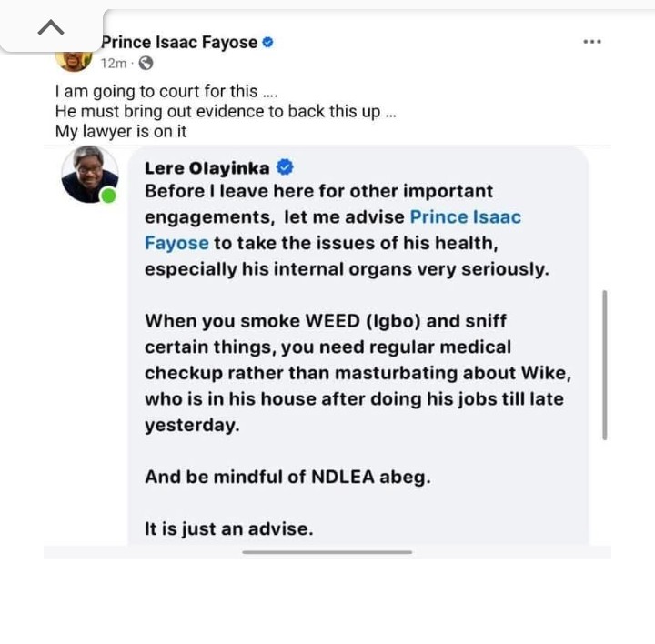The image size is (655, 644).
Task: Click the 'My lawyer is on it' line
Action: click(x=121, y=131)
